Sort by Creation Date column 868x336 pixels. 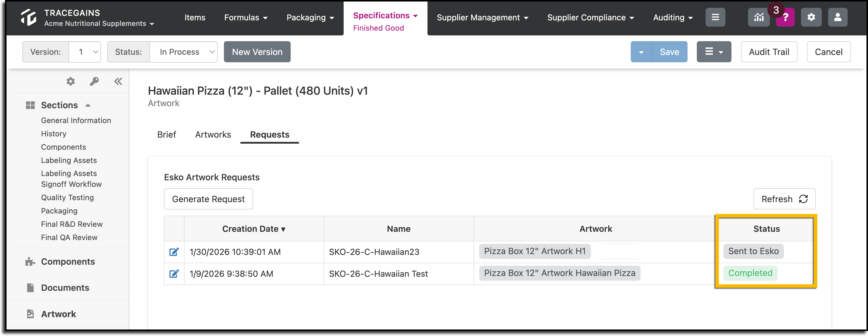(254, 229)
